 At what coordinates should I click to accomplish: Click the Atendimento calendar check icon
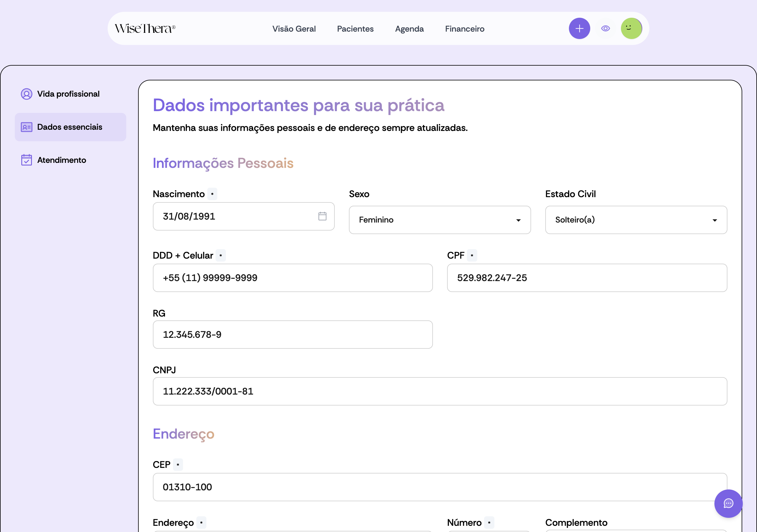(27, 160)
